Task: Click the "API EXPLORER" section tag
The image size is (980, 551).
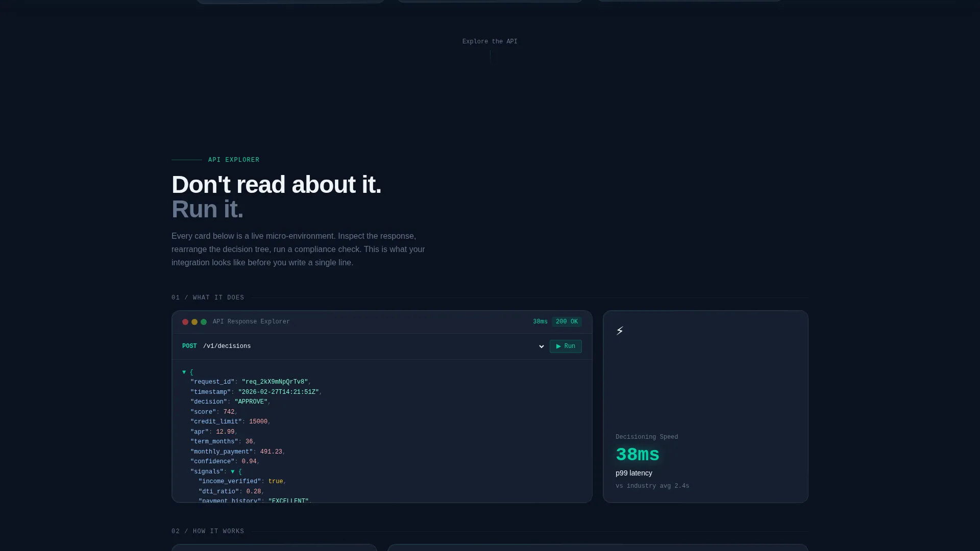Action: (x=234, y=160)
